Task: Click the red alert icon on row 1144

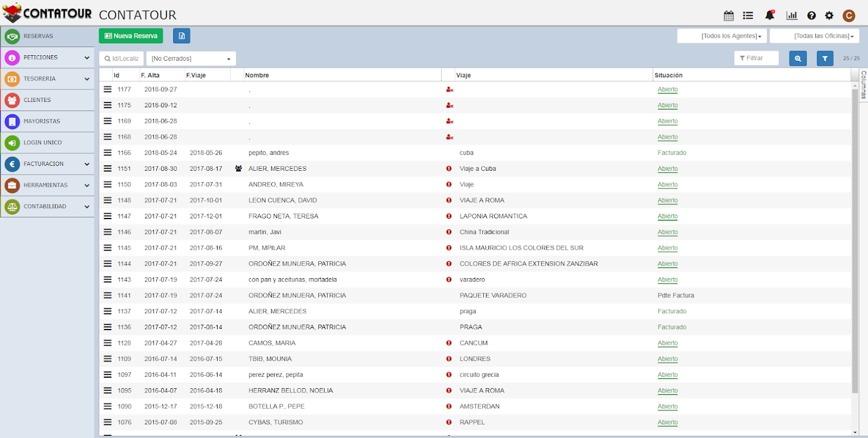Action: pos(449,264)
